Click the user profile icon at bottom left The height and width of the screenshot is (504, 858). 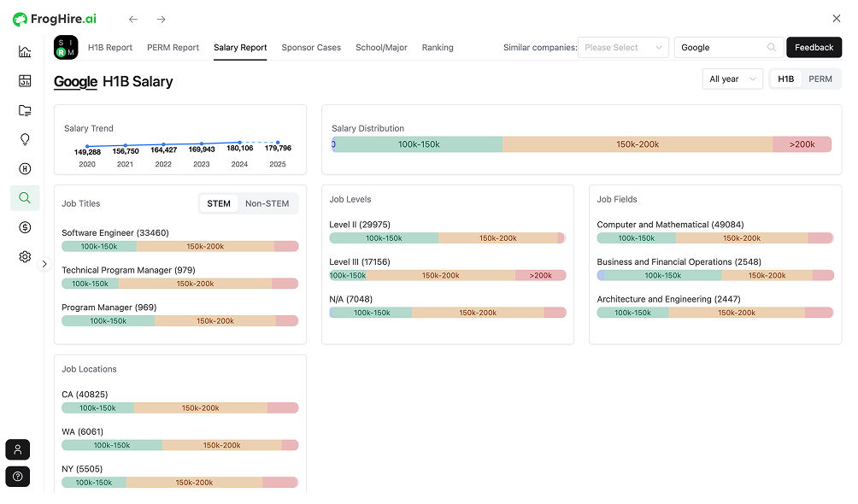pos(18,449)
